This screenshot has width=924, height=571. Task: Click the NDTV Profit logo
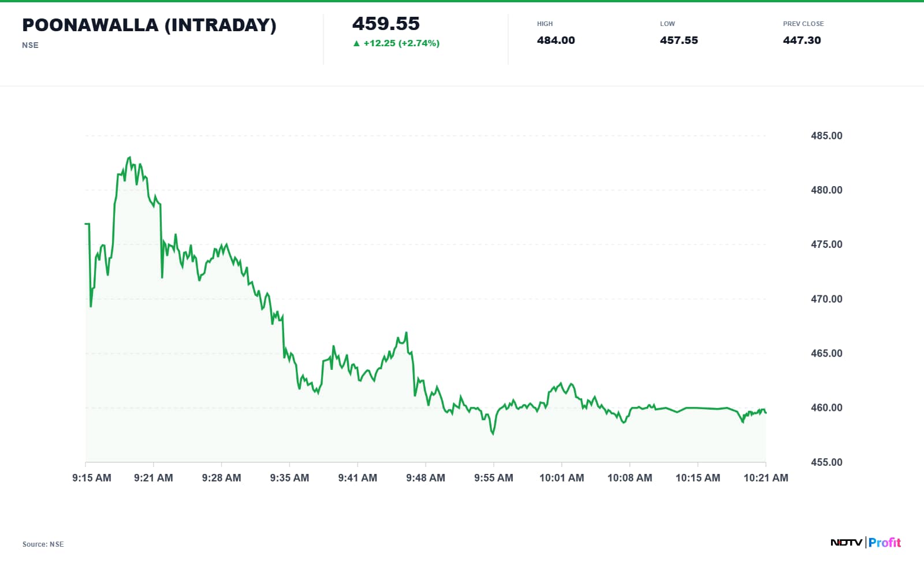(866, 542)
